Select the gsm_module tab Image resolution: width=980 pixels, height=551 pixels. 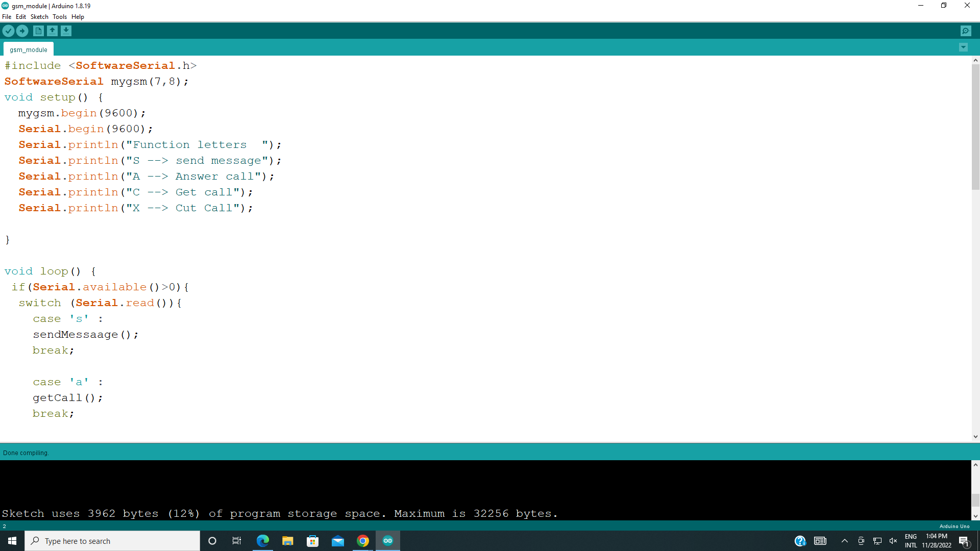[x=28, y=49]
